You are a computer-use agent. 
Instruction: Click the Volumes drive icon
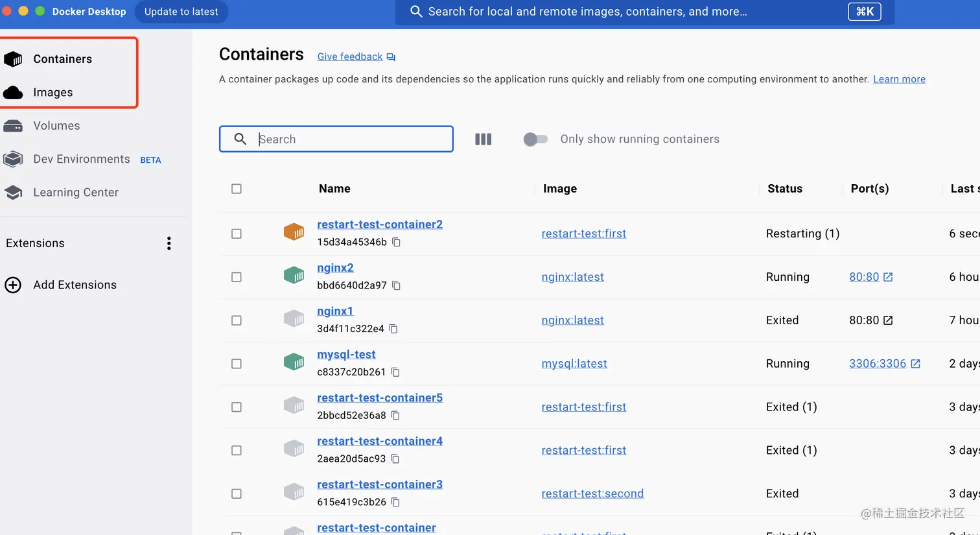[x=13, y=126]
